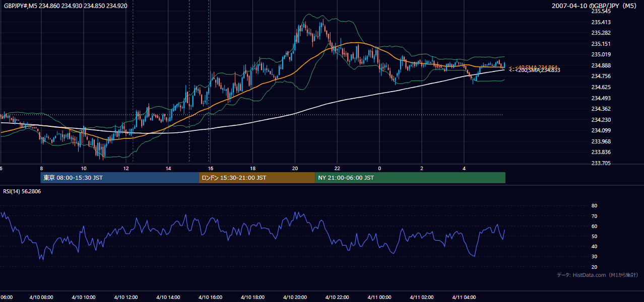Click the bottom time label 4/10 12:00
The width and height of the screenshot is (644, 302).
click(125, 297)
